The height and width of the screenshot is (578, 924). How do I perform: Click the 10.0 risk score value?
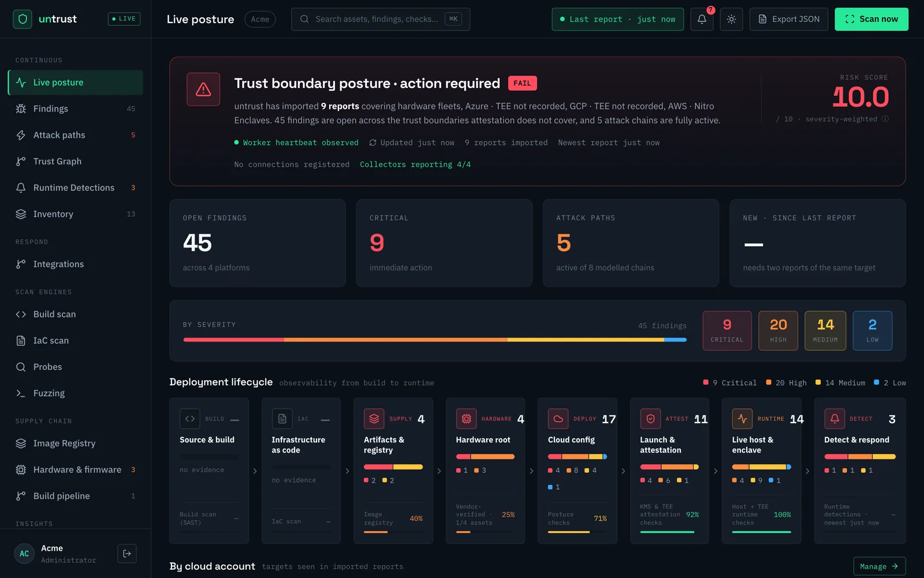click(860, 97)
